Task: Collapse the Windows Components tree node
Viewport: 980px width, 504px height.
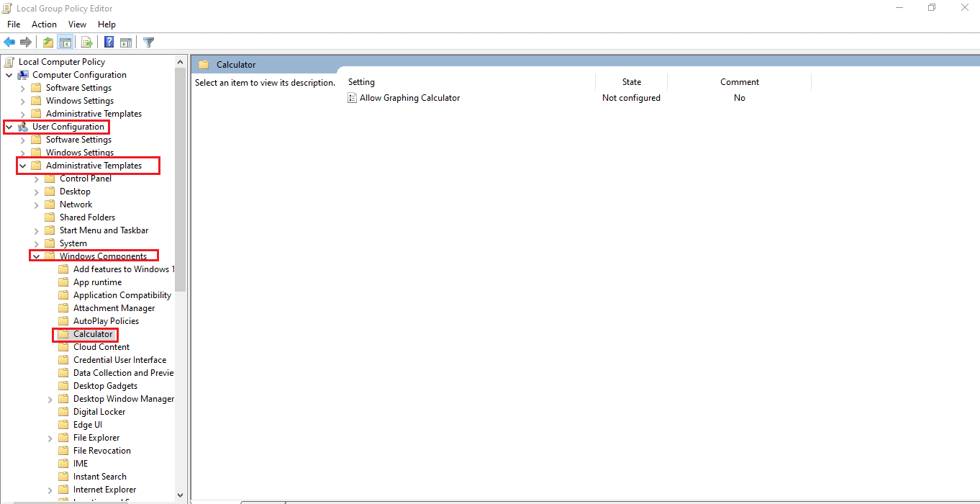Action: click(x=36, y=256)
